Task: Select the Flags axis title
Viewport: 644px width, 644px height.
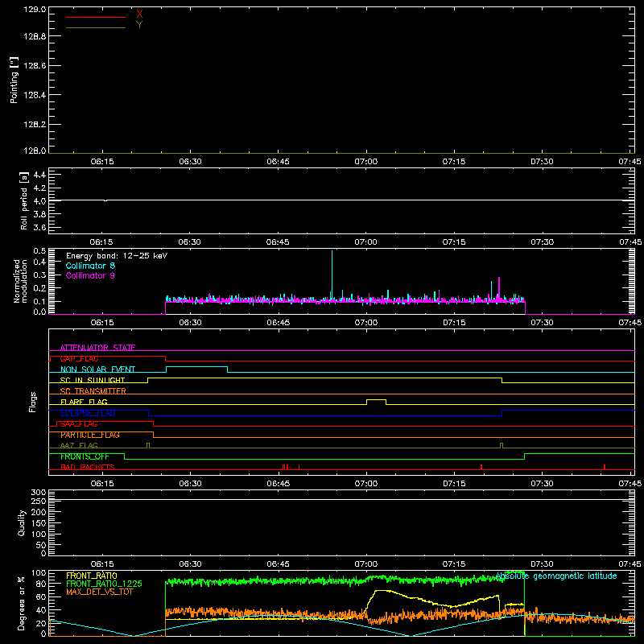Action: (33, 402)
